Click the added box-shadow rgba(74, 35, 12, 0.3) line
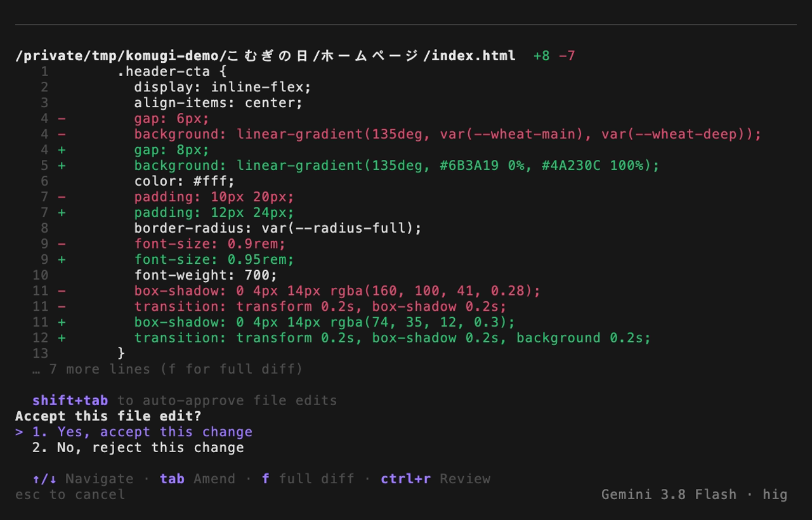 click(x=324, y=322)
